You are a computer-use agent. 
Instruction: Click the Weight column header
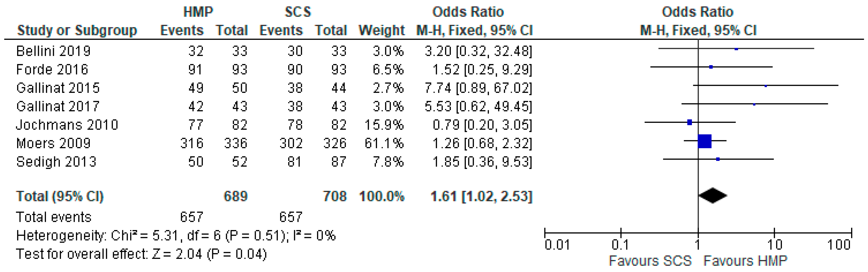coord(381,31)
